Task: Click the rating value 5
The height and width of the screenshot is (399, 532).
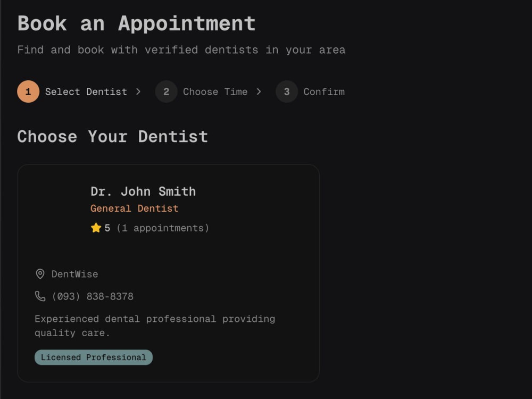Action: [x=107, y=228]
